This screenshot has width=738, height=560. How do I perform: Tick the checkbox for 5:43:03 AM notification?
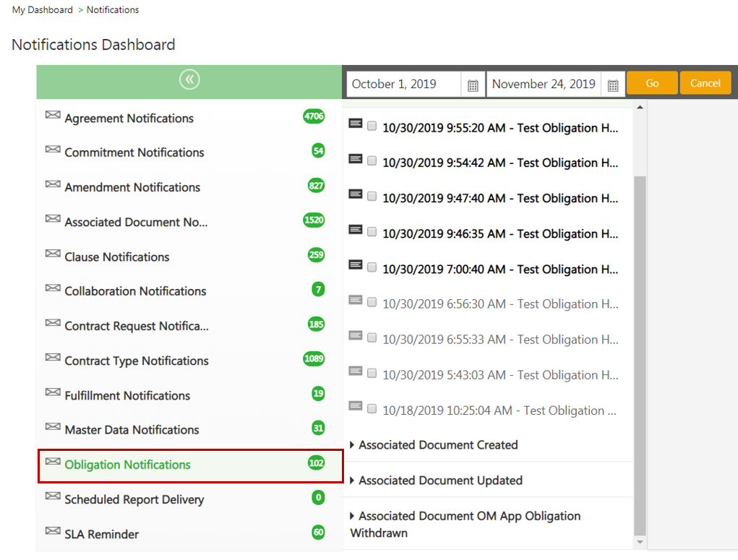tap(372, 374)
